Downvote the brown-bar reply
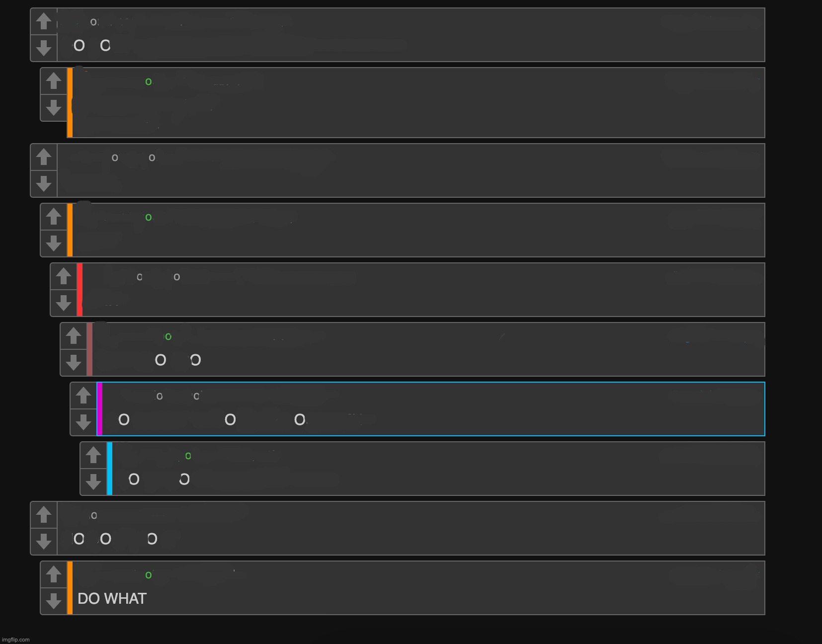Viewport: 822px width, 644px height. 74,363
